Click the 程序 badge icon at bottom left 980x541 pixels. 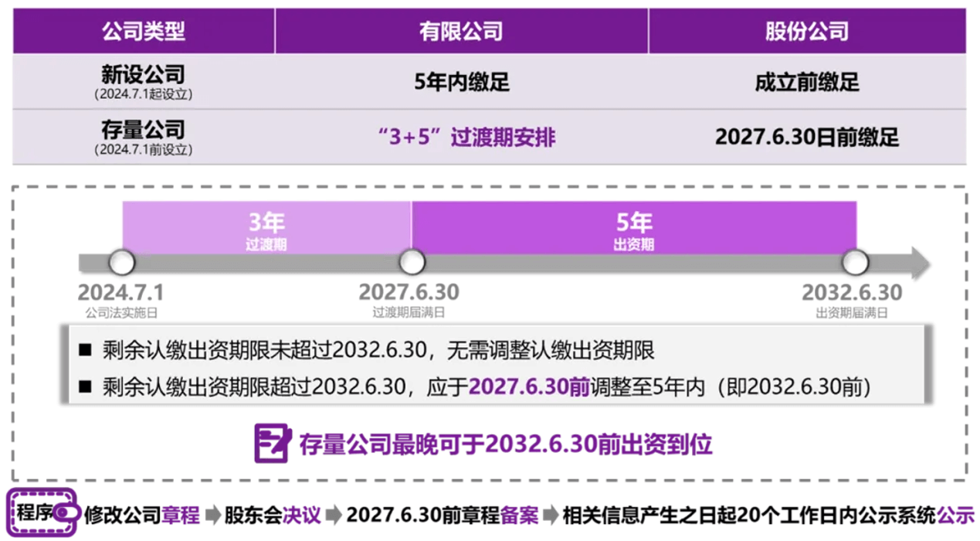coord(42,513)
